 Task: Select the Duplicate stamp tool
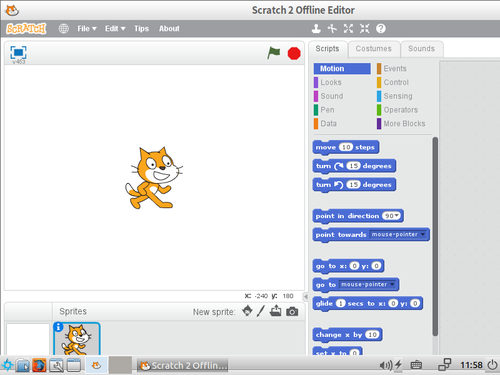tap(316, 29)
